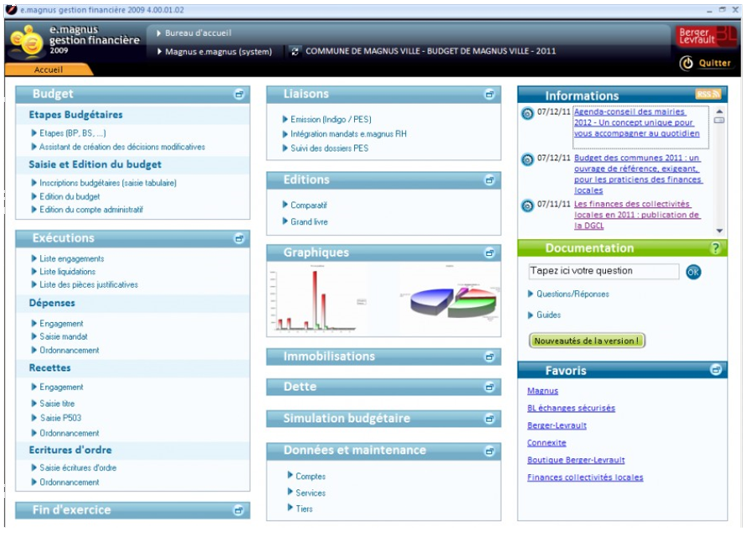Expand the Fin d'exercice panel
The image size is (746, 552).
(239, 511)
